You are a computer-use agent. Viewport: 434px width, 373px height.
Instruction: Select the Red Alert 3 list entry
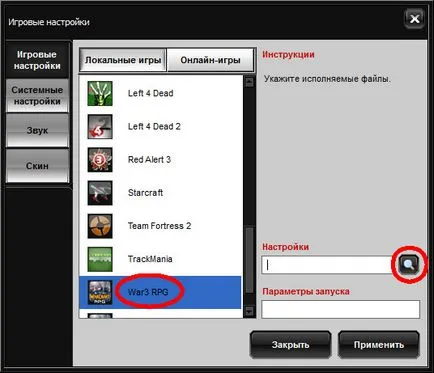(160, 160)
